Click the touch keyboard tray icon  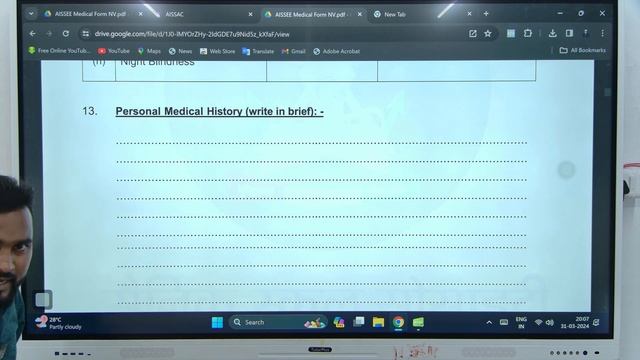(504, 322)
